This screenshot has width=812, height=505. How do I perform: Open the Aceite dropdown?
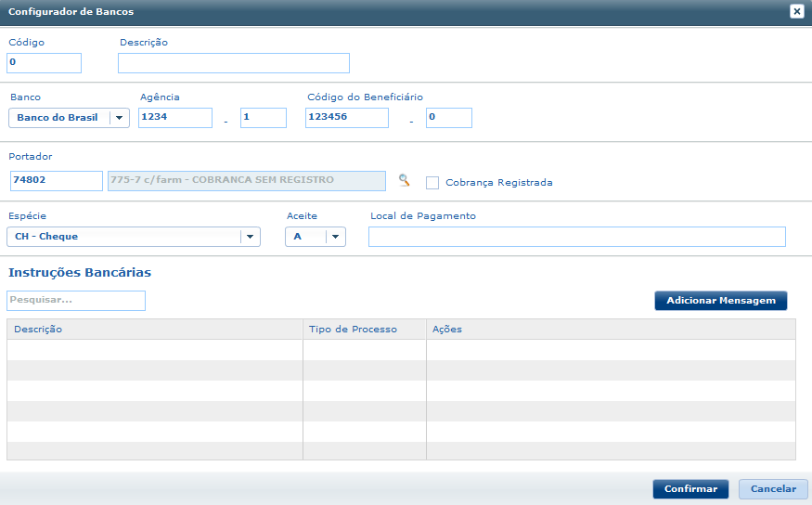334,237
